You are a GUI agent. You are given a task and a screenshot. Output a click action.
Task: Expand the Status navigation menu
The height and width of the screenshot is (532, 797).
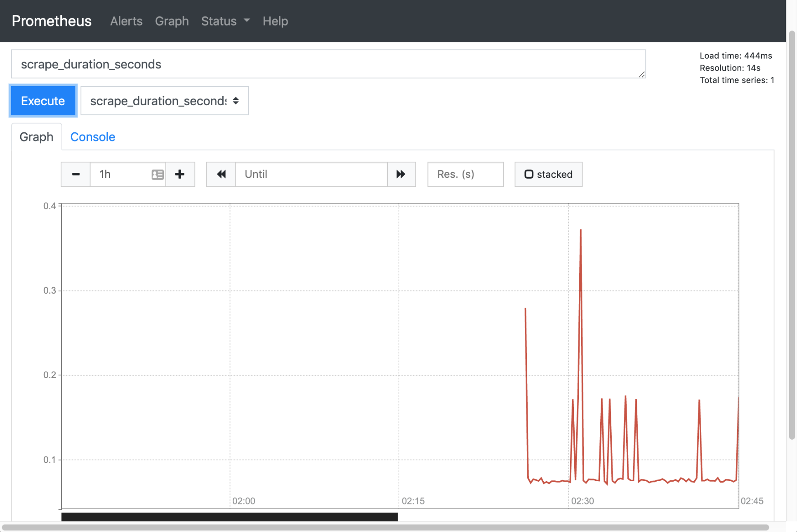click(225, 21)
